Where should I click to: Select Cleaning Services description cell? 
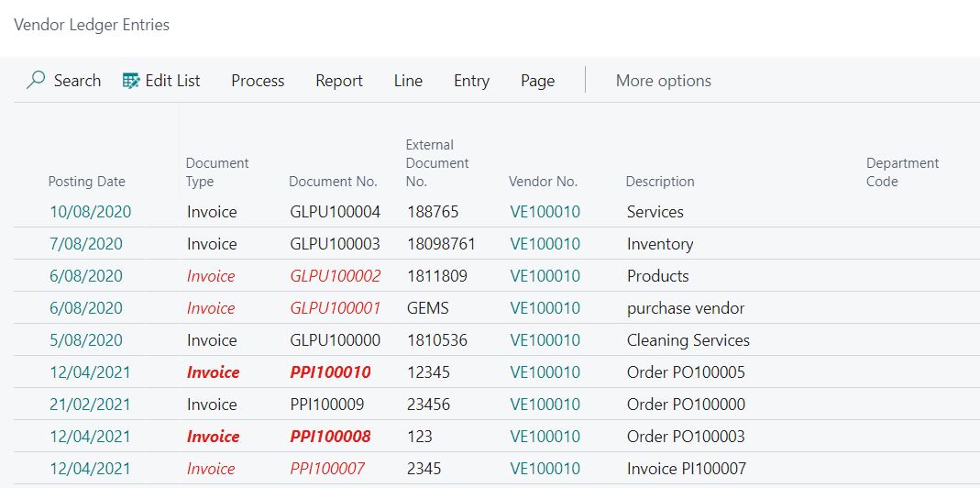(688, 340)
